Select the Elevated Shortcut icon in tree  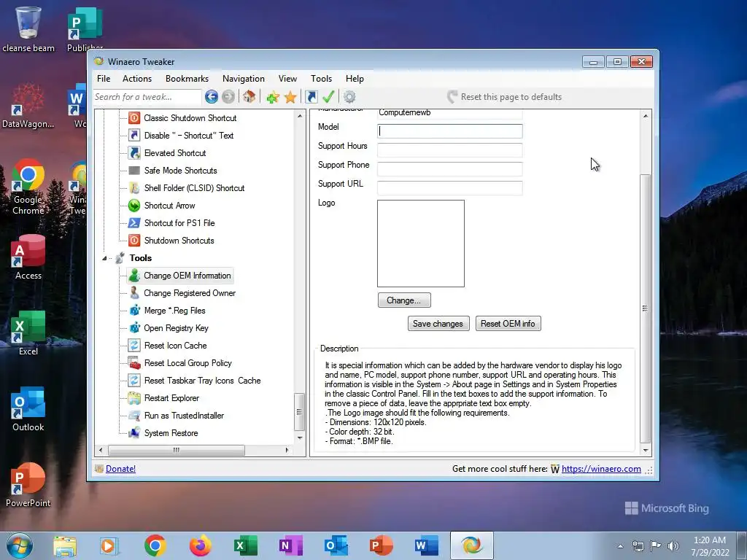(x=134, y=153)
